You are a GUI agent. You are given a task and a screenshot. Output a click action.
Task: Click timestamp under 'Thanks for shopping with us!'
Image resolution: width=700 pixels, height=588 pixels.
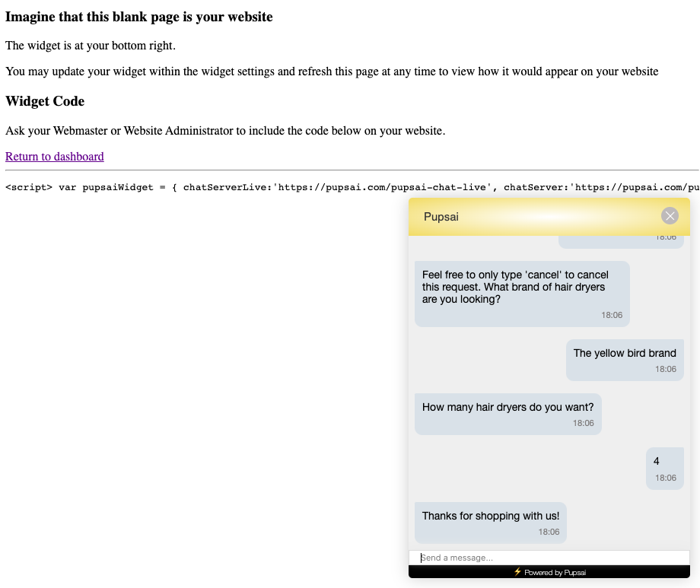click(549, 532)
